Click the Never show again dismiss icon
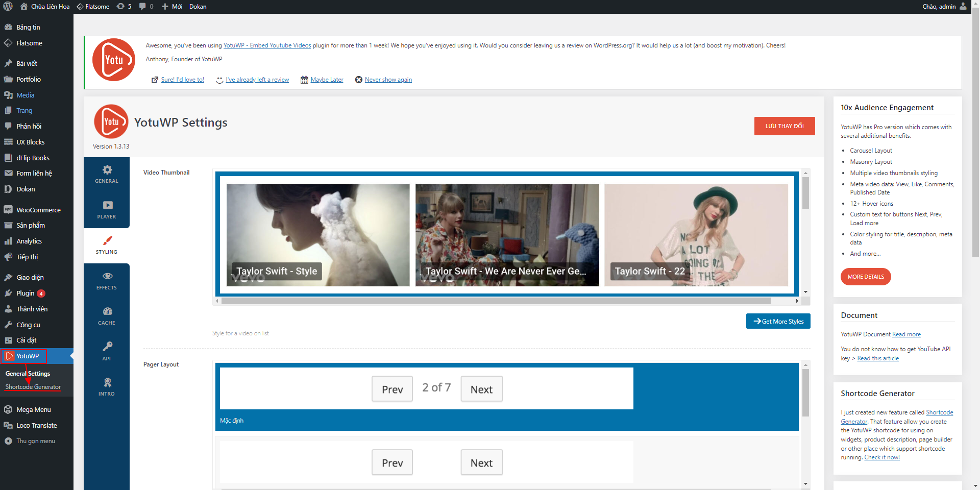980x490 pixels. point(359,80)
